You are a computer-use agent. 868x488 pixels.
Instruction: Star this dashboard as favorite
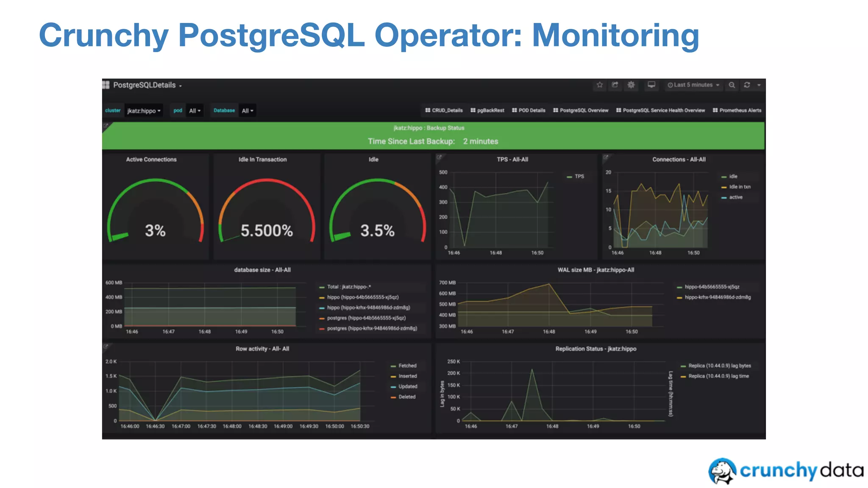pos(600,85)
